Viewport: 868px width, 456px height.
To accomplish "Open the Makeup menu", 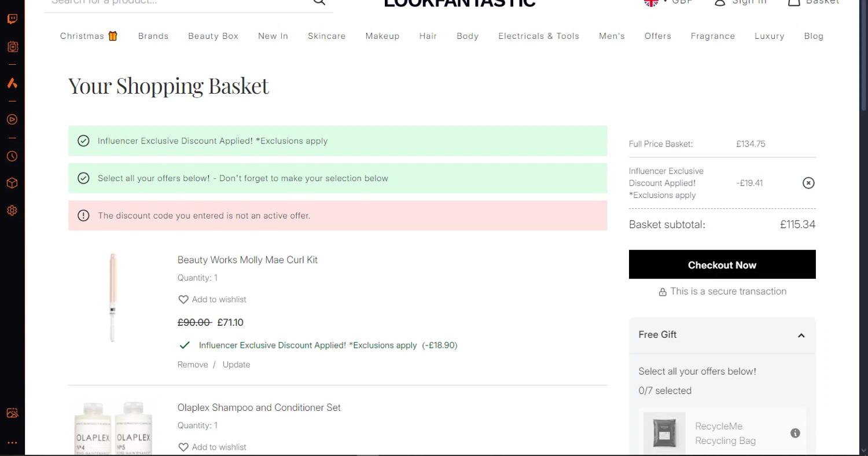I will (x=382, y=36).
